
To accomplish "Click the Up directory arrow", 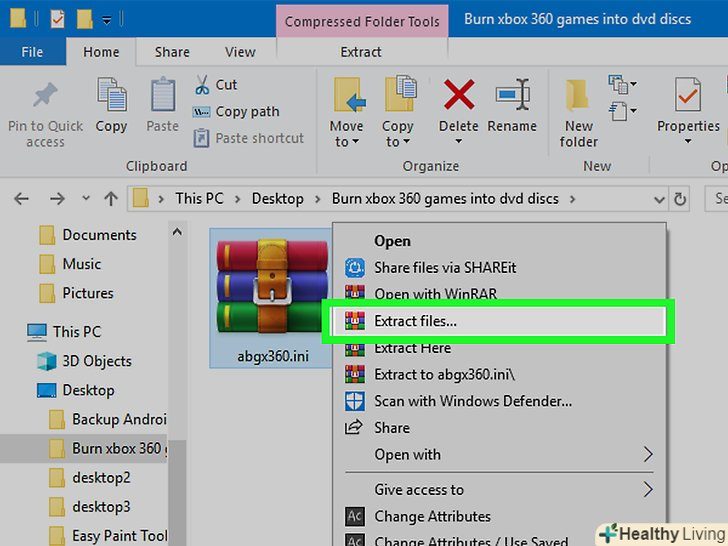I will 110,199.
